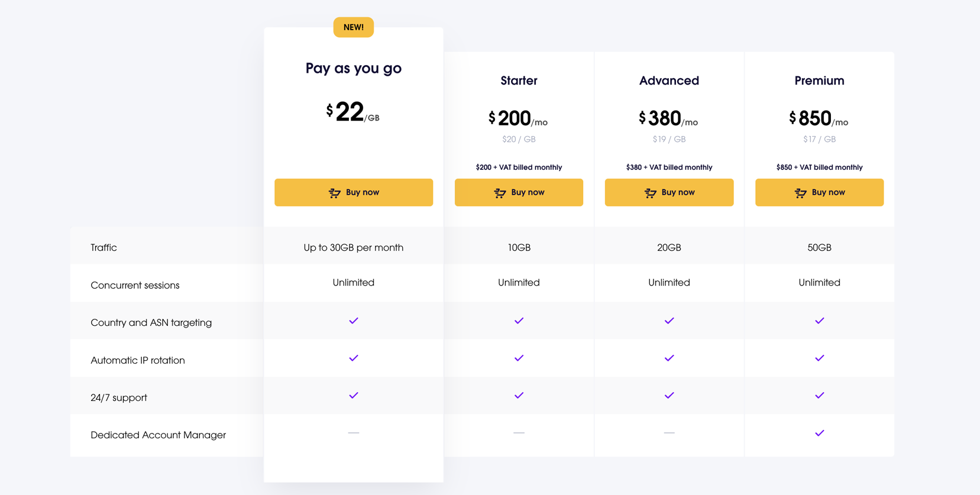Click the $22/GB price
This screenshot has width=980, height=495.
[x=353, y=112]
